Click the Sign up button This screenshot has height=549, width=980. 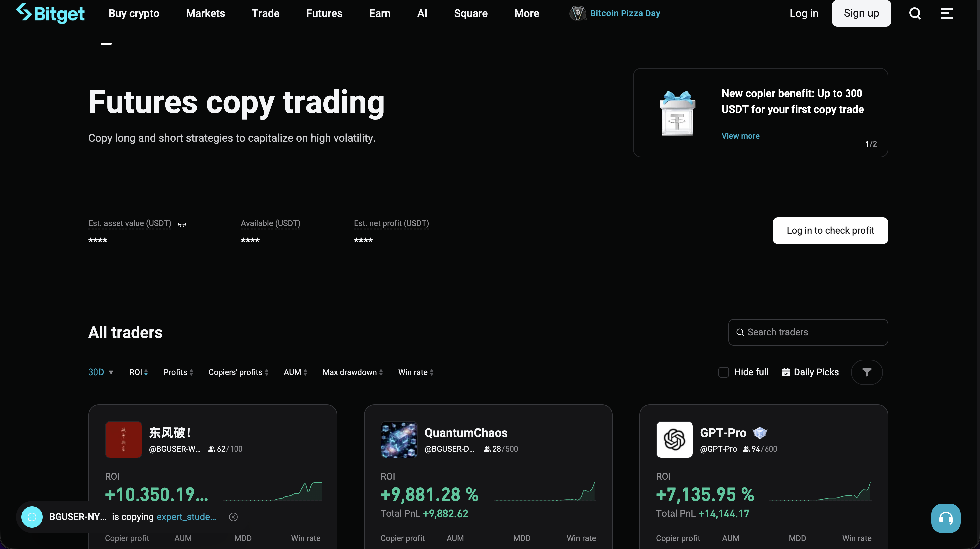pos(861,13)
